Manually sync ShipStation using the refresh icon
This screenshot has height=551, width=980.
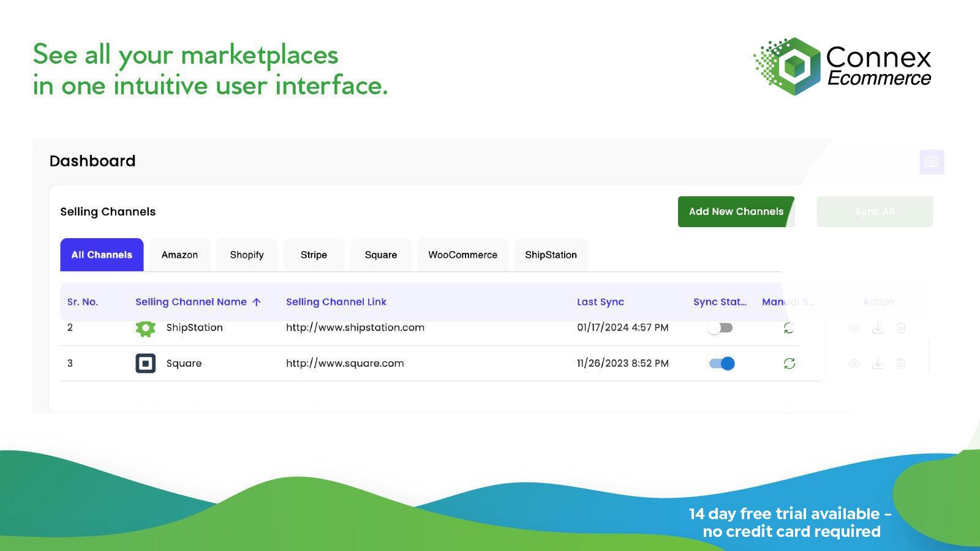[x=790, y=328]
